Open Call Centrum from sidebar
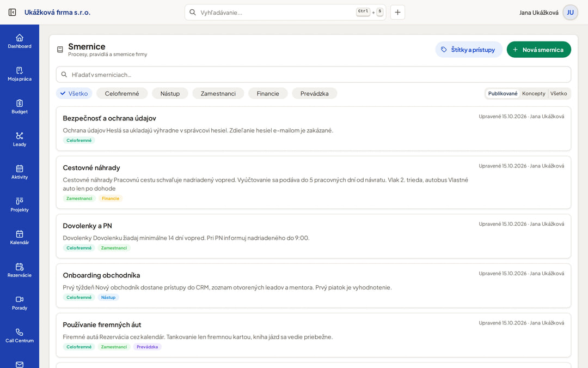The image size is (588, 368). [20, 335]
